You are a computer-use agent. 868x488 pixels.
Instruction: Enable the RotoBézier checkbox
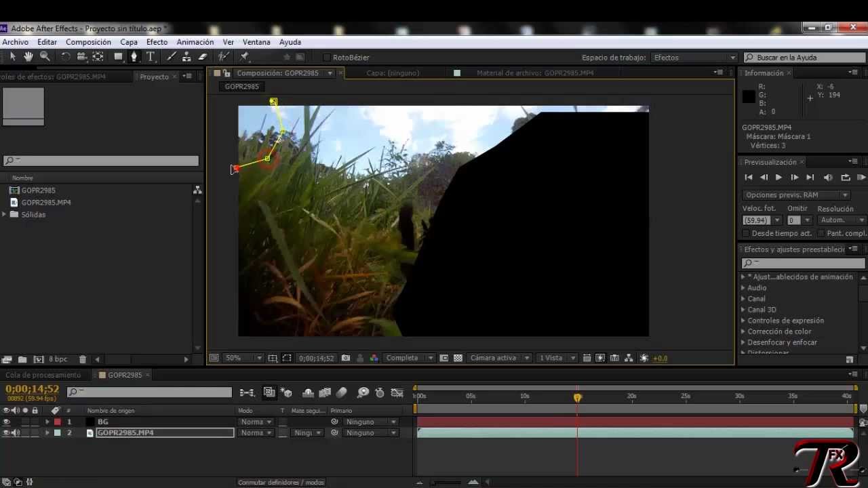(326, 58)
